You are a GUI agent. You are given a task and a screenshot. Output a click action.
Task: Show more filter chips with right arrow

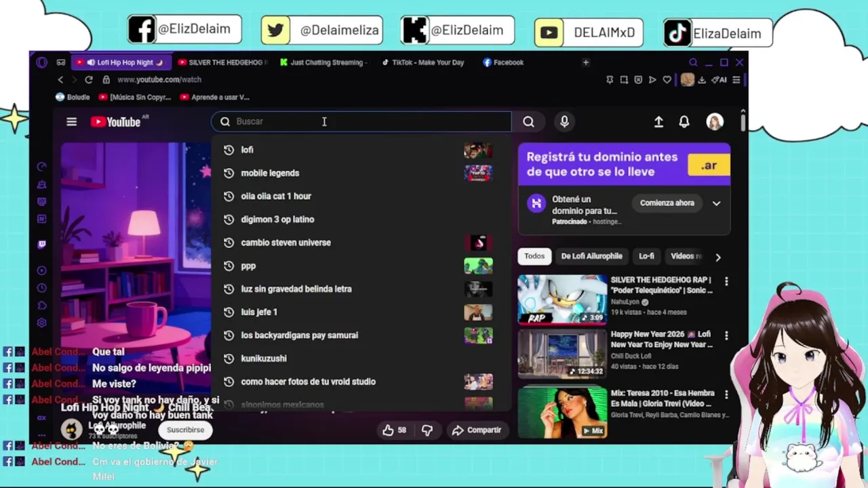718,257
